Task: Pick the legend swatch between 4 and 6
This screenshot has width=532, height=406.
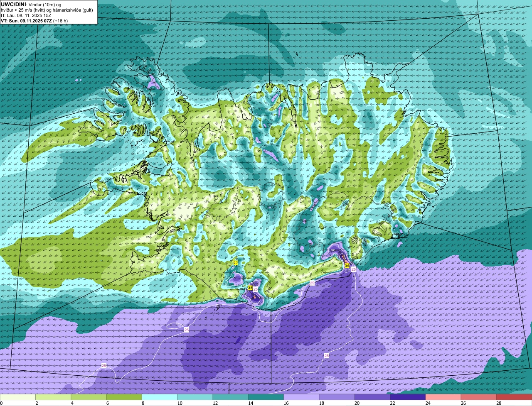Action: point(89,397)
